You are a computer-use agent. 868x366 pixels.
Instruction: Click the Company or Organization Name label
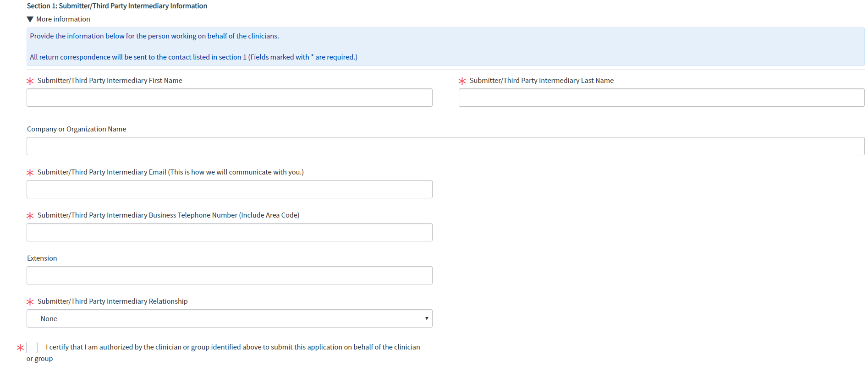[x=77, y=129]
